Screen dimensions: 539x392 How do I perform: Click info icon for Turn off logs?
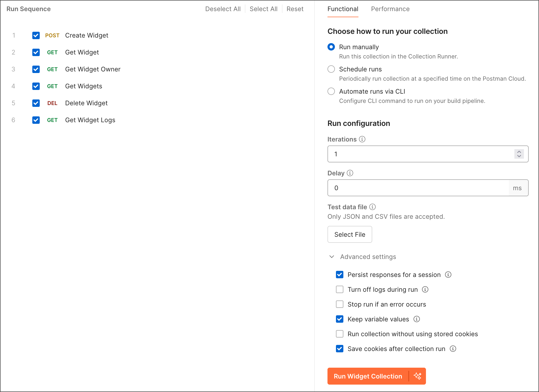[425, 289]
